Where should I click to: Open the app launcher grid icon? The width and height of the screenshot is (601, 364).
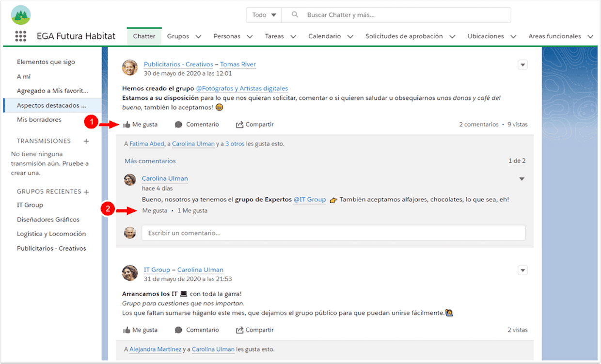[20, 36]
